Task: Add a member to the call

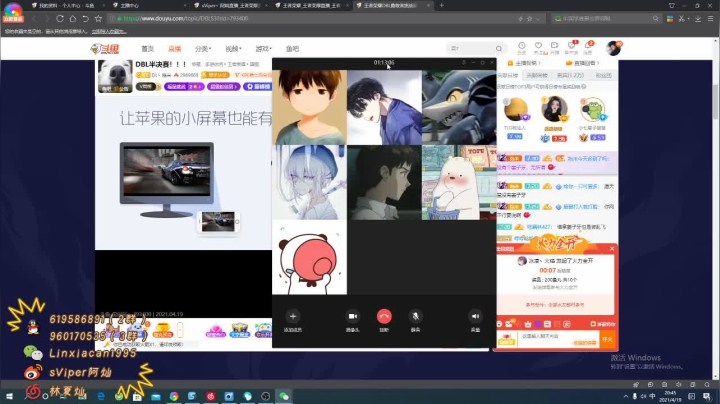Action: pyautogui.click(x=292, y=316)
